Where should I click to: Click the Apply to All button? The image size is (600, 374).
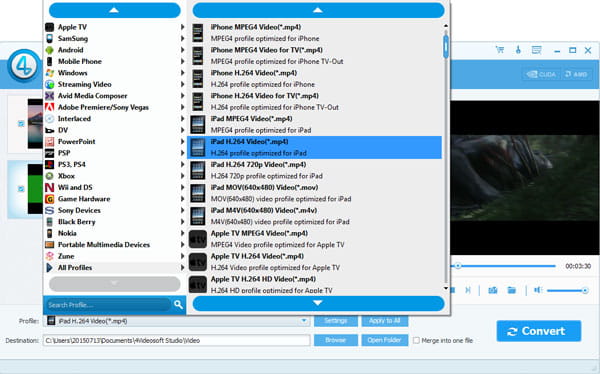[x=385, y=321]
